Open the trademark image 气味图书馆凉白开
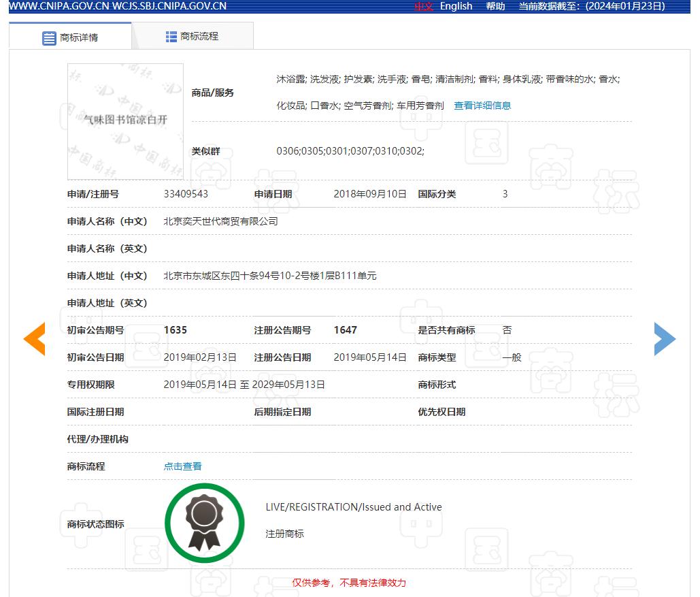700x597 pixels. [125, 122]
